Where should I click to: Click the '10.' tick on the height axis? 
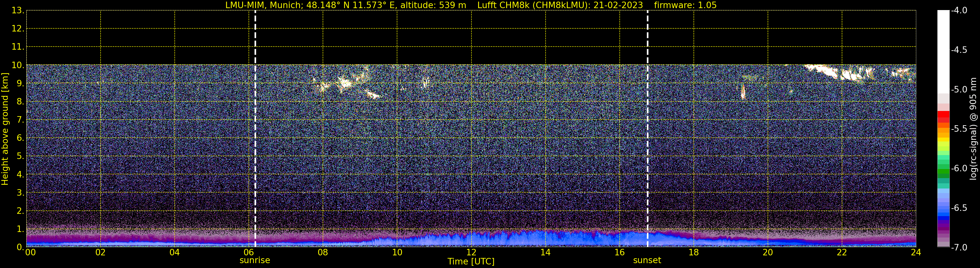18,65
